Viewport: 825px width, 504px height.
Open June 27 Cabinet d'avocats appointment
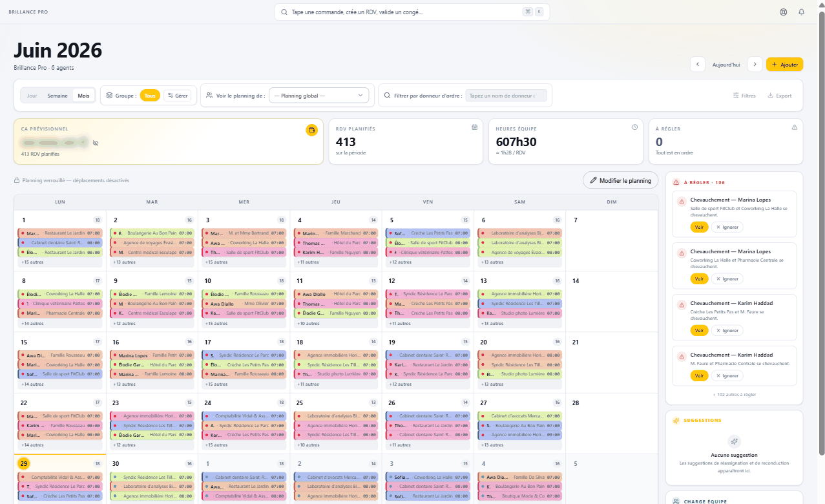(x=520, y=415)
